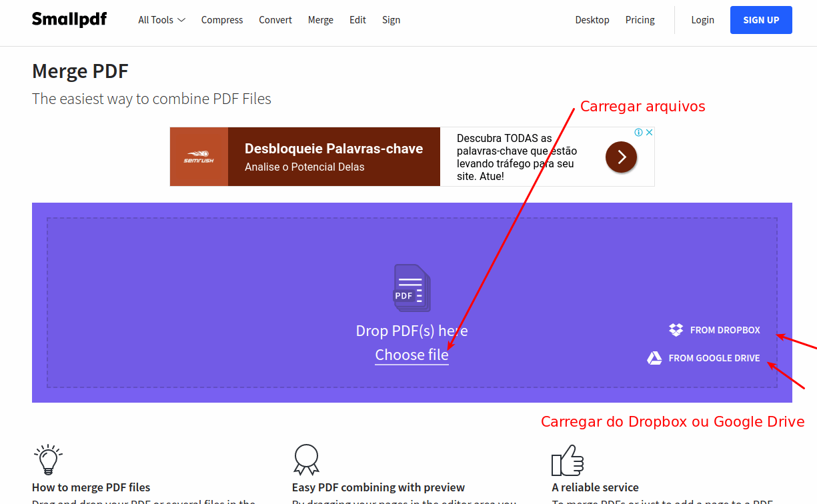The height and width of the screenshot is (504, 817).
Task: Open the Compress menu item
Action: click(222, 20)
